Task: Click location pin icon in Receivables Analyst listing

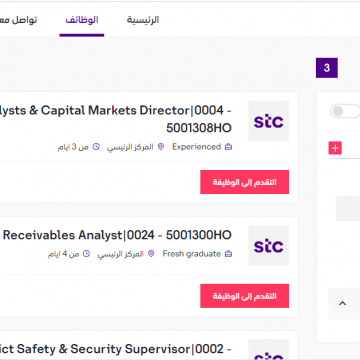Action: 151,254
